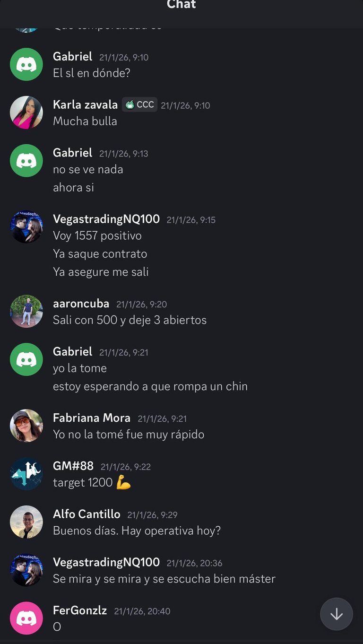The width and height of the screenshot is (363, 644).
Task: Open Fabriana Mora's avatar
Action: click(26, 426)
